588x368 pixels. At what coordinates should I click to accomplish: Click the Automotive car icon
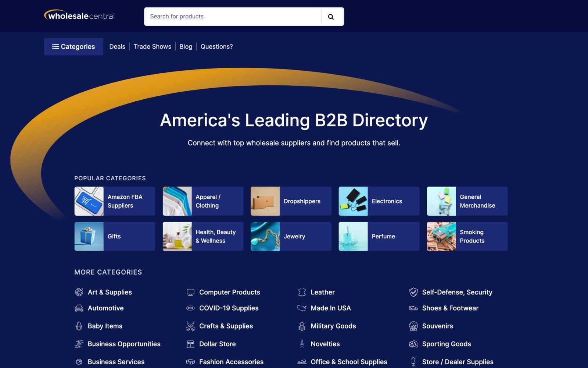pos(79,308)
